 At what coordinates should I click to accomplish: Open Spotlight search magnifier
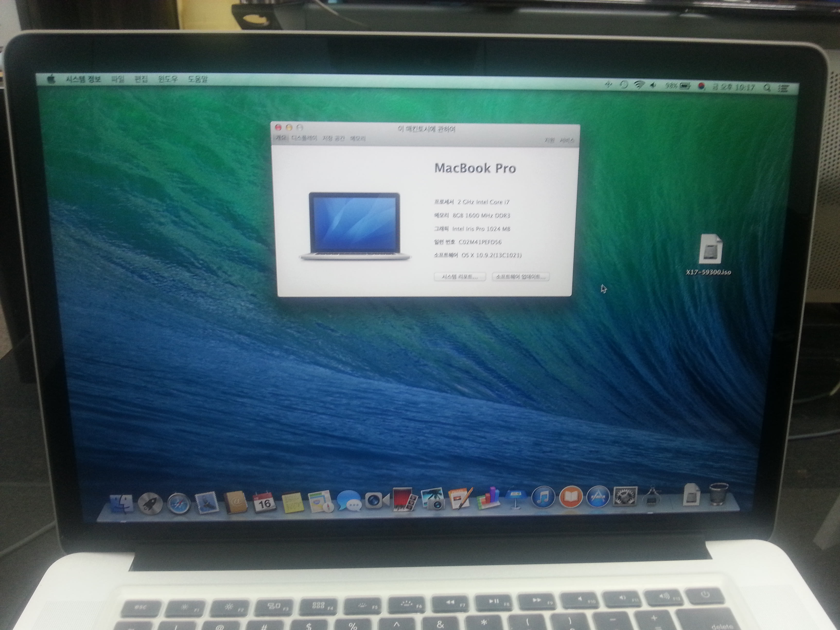coord(767,88)
